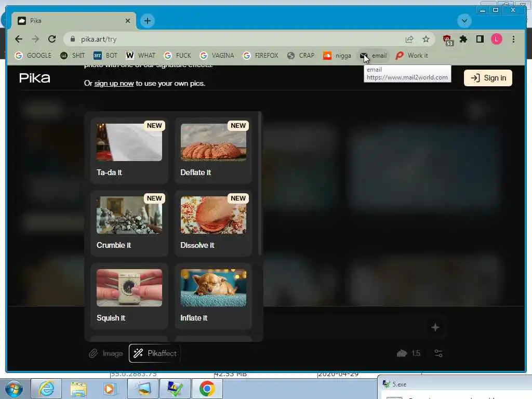Switch to Chrome on the taskbar
The image size is (532, 399).
pos(207,389)
